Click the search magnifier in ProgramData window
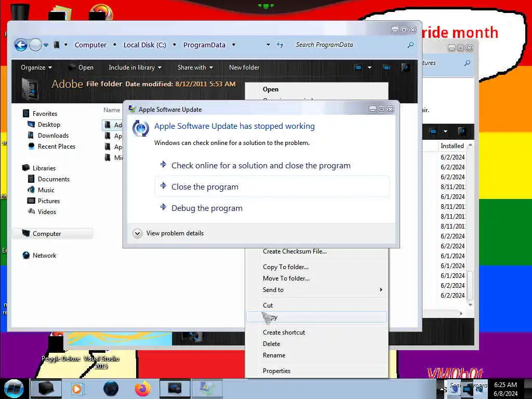Image resolution: width=532 pixels, height=399 pixels. point(410,45)
